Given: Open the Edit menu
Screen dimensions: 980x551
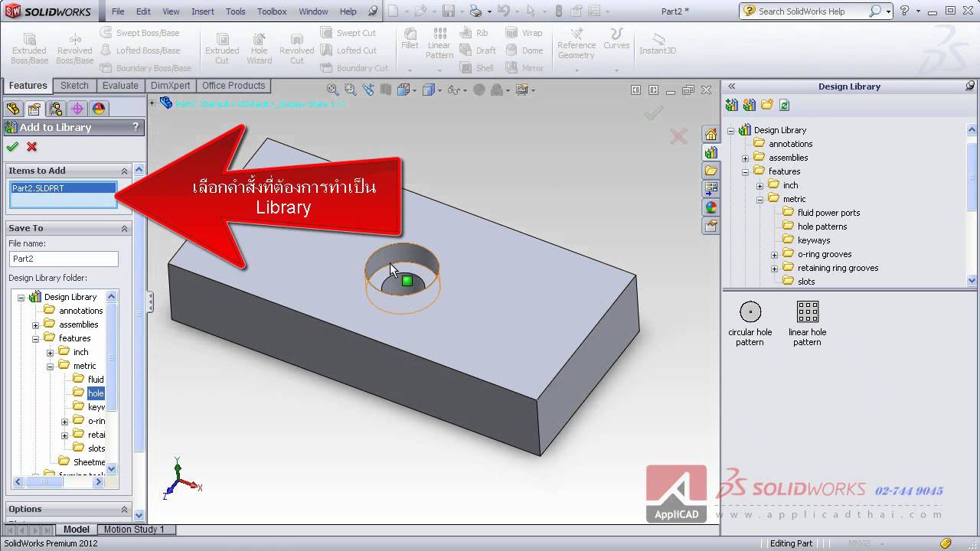Looking at the screenshot, I should click(x=143, y=11).
